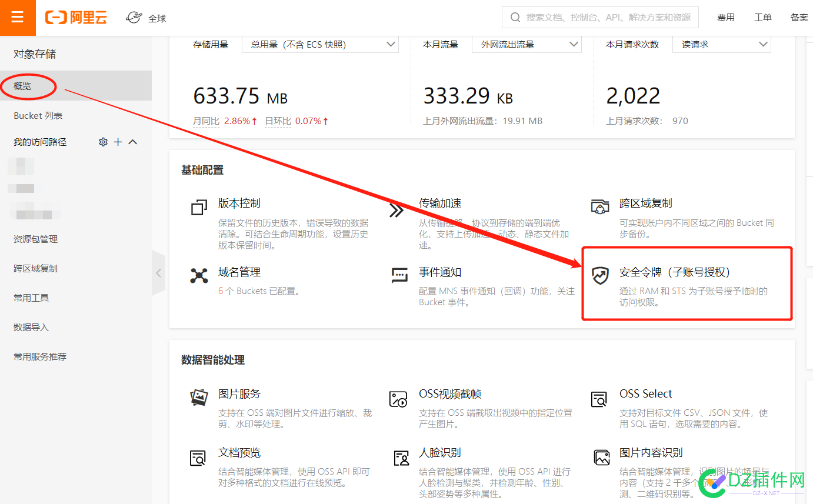Click the 人脸识别 icon
The height and width of the screenshot is (504, 813).
tap(401, 458)
